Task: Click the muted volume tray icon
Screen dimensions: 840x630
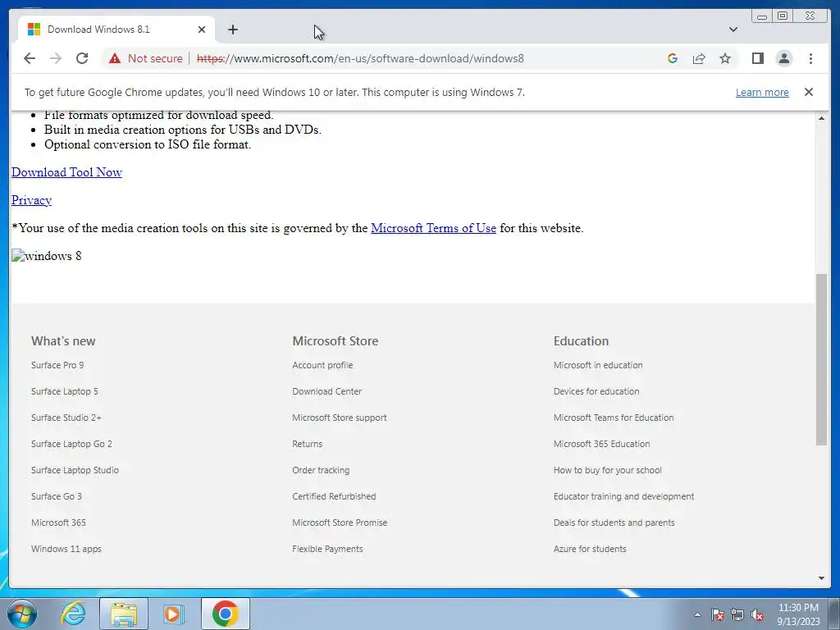Action: 757,614
